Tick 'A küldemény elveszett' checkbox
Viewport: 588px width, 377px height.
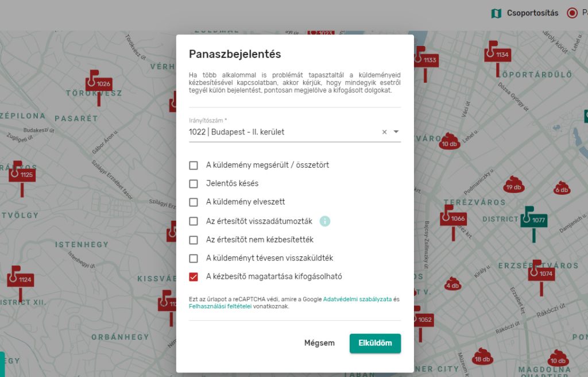pos(194,202)
